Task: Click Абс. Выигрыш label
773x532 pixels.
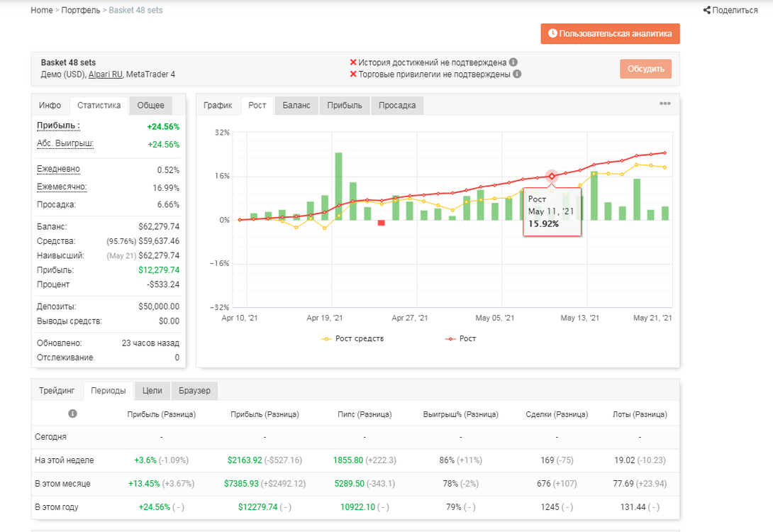Action: 65,143
